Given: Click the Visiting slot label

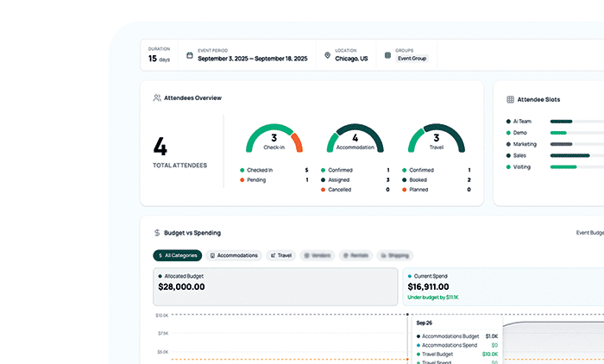Looking at the screenshot, I should point(521,166).
